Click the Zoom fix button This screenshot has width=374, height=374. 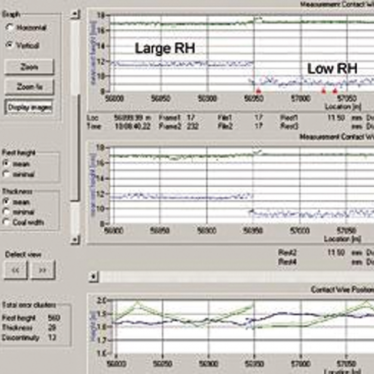pyautogui.click(x=29, y=87)
